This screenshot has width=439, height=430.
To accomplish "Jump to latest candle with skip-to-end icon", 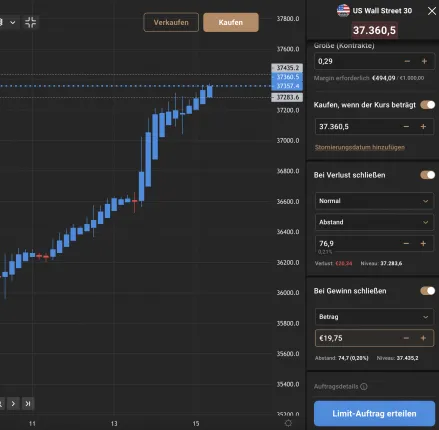I will [x=28, y=404].
